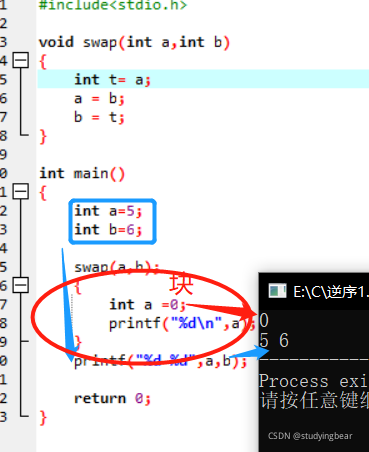Click the '请按任意键' prompt in console
This screenshot has height=452, width=369.
click(314, 400)
